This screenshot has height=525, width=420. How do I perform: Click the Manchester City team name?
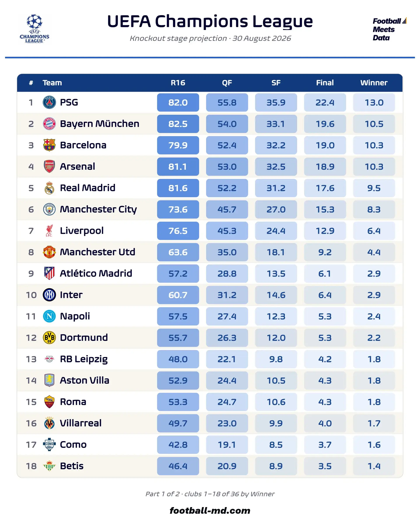click(98, 209)
